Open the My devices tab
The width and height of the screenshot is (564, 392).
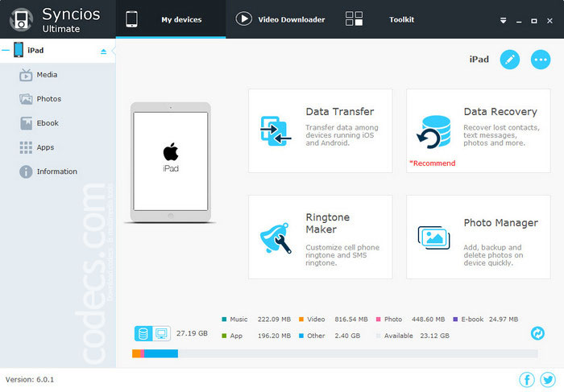click(x=171, y=19)
